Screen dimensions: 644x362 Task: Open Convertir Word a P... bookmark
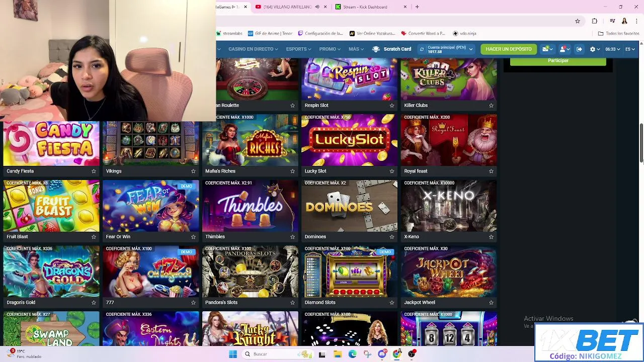coord(423,34)
